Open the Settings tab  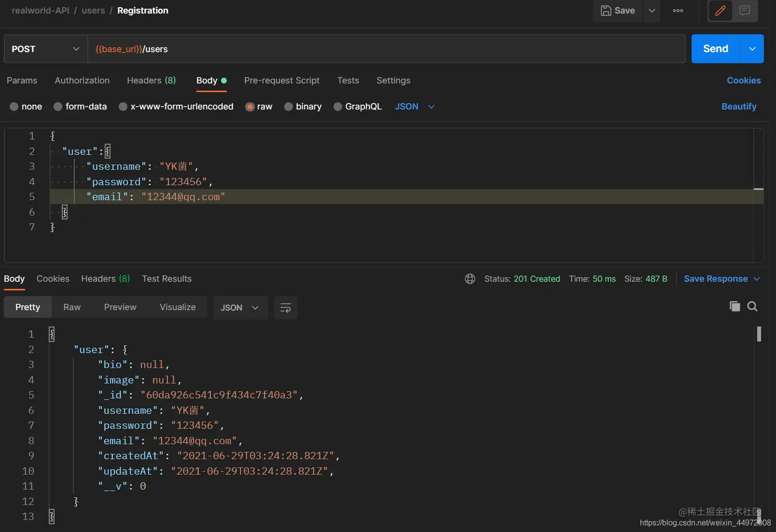tap(393, 81)
